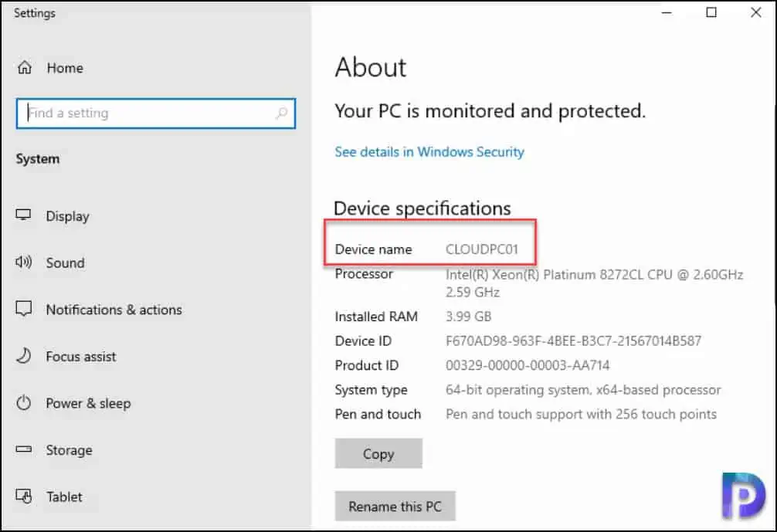Viewport: 777px width, 532px height.
Task: Click the Device specifications heading
Action: pos(422,208)
